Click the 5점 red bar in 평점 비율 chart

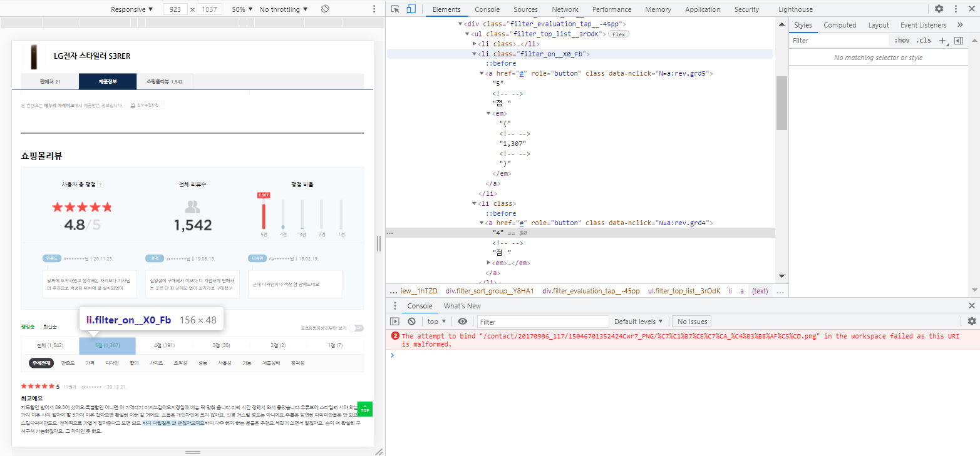pyautogui.click(x=264, y=215)
